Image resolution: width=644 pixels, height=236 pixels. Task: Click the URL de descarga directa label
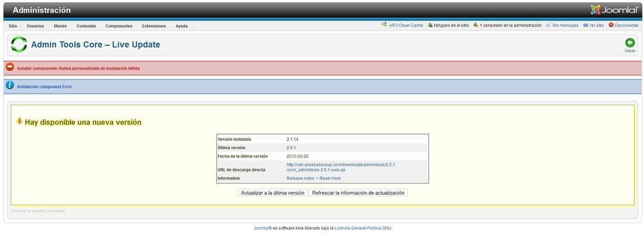[241, 170]
